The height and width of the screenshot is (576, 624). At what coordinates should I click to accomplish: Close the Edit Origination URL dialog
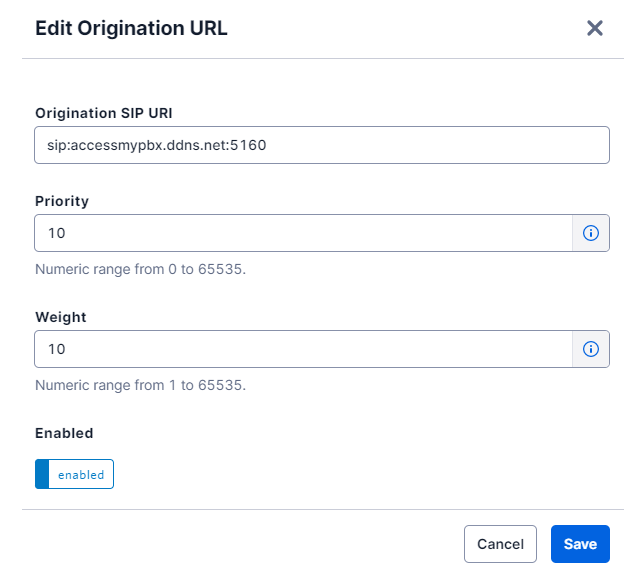pos(595,28)
